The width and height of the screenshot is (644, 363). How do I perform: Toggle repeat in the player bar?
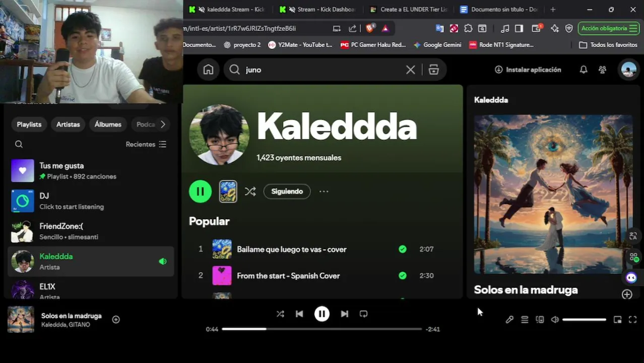click(363, 314)
